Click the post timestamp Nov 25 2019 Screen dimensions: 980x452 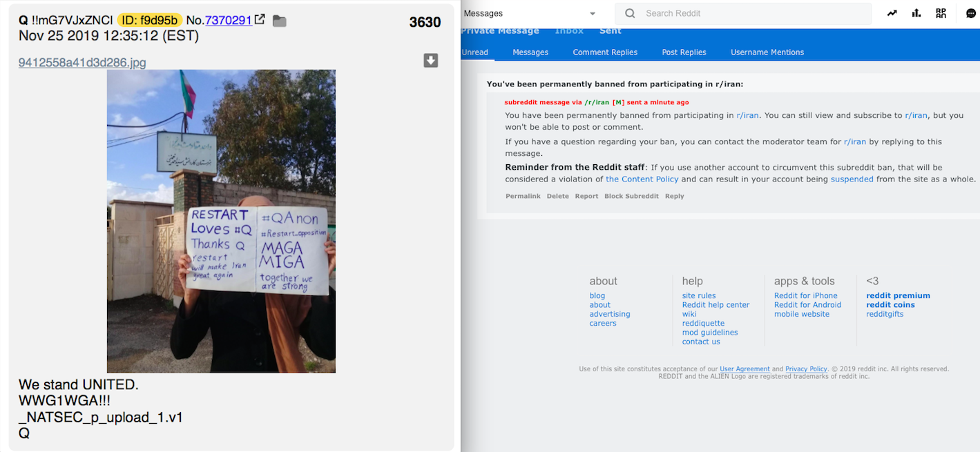[108, 36]
